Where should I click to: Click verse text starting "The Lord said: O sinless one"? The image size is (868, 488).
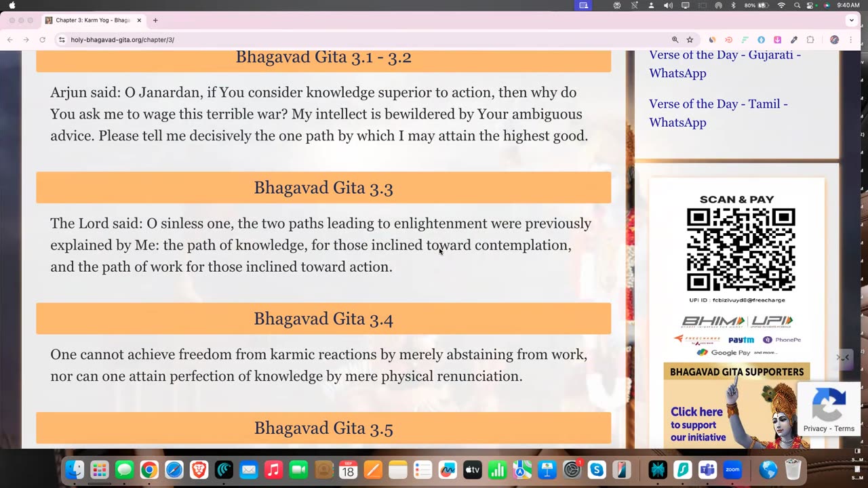(321, 245)
